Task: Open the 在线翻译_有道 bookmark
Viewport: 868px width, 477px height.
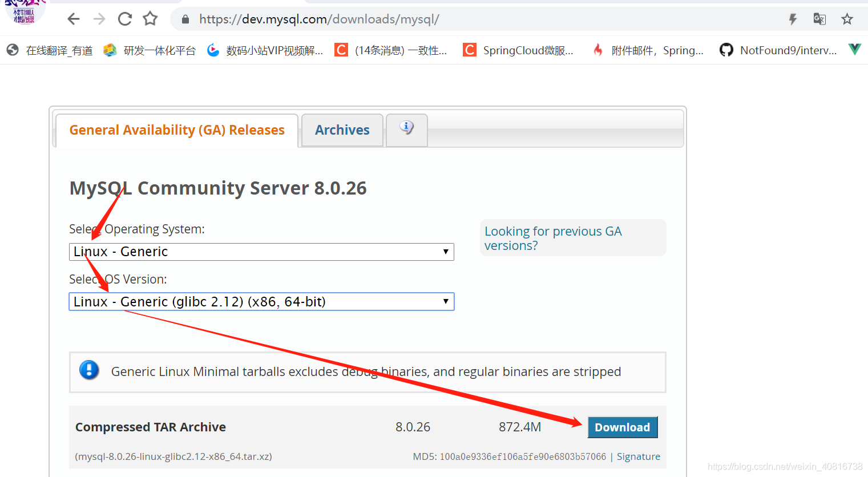Action: click(50, 50)
